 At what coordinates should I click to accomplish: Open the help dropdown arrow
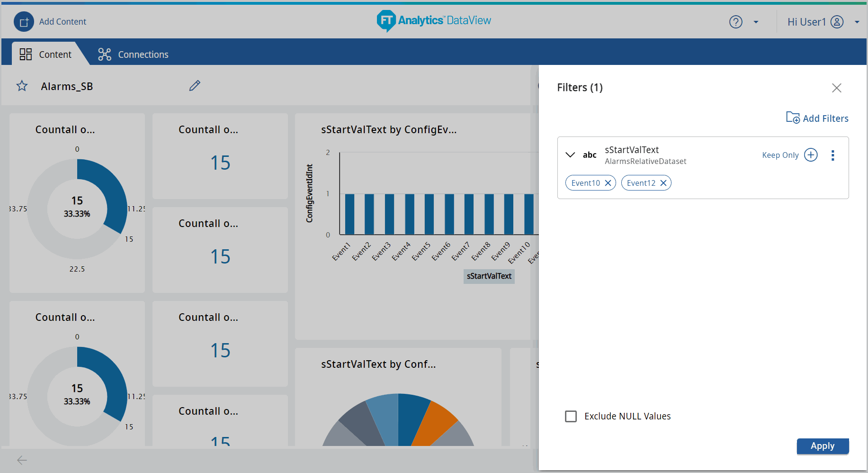point(756,22)
